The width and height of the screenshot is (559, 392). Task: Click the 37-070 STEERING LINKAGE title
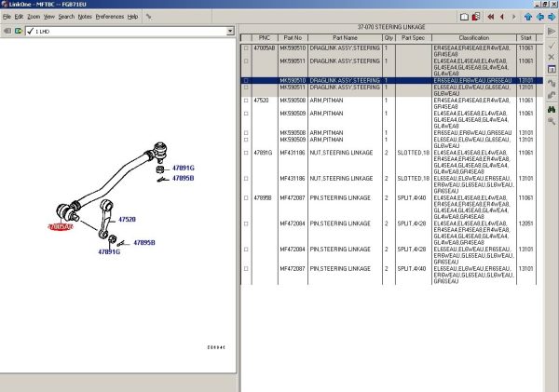pos(391,27)
